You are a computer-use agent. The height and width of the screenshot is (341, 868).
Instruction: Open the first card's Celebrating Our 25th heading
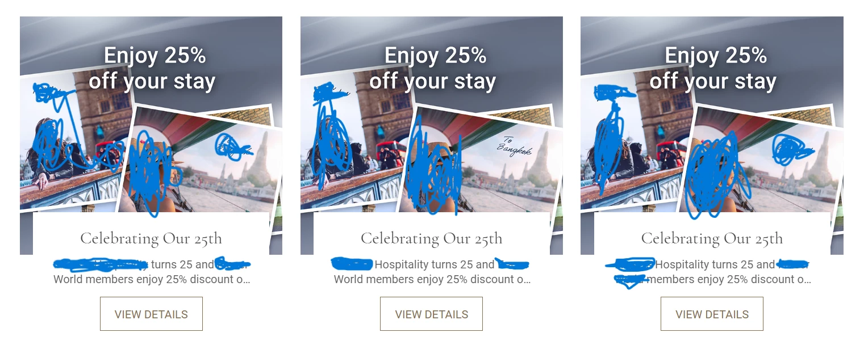(x=151, y=238)
